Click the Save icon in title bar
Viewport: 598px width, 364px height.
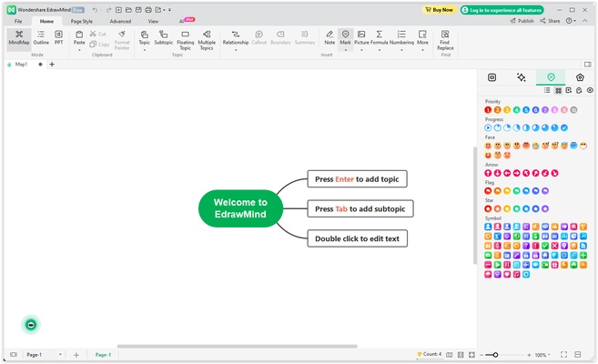(x=138, y=10)
